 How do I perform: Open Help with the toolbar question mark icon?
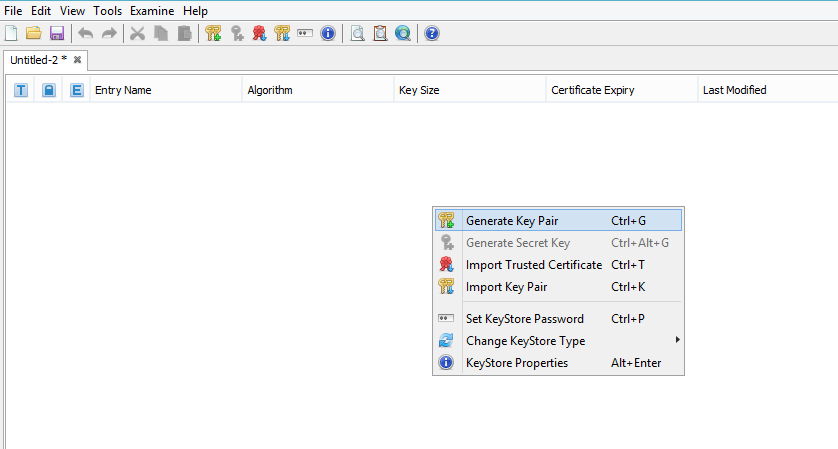[432, 33]
